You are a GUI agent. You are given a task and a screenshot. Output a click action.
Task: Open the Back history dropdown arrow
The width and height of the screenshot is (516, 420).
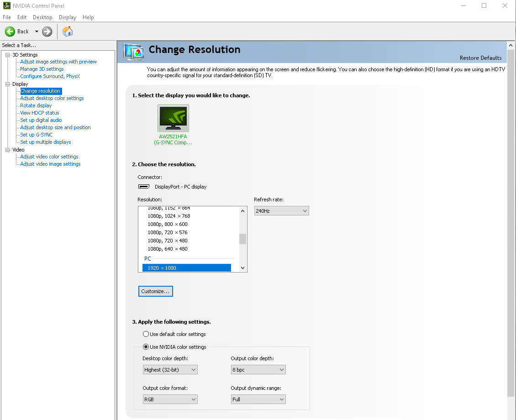tap(37, 31)
